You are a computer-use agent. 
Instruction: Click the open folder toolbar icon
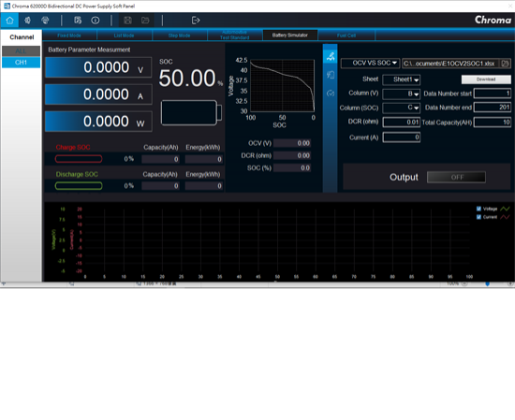(x=145, y=21)
